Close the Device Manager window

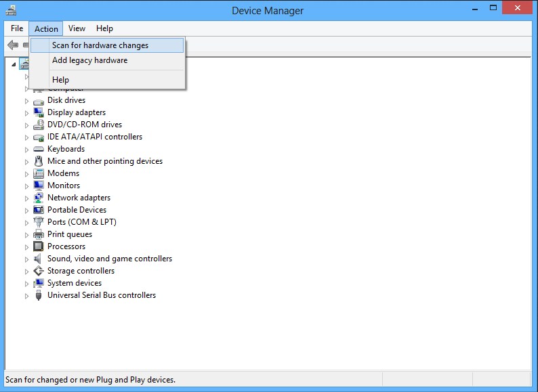[x=518, y=7]
